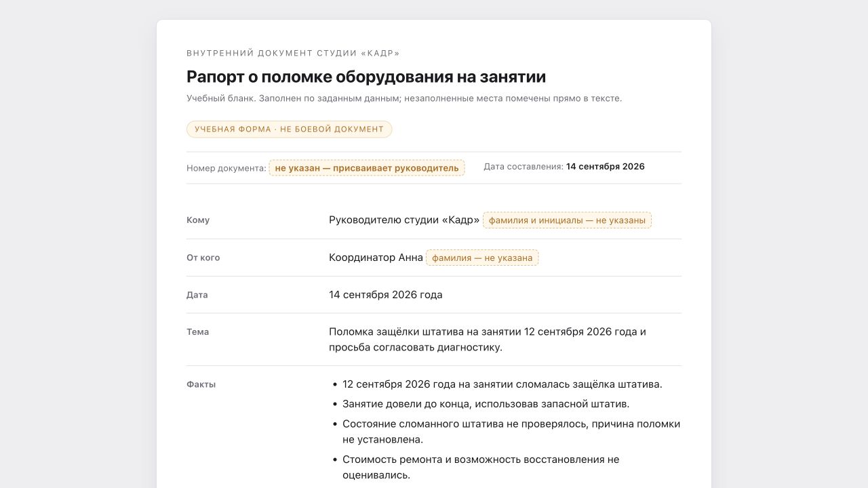Select the 'От кого' row label
868x488 pixels.
pos(203,258)
